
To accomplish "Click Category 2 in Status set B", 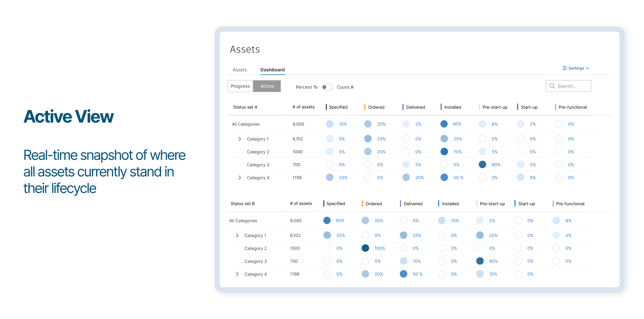I will point(255,249).
